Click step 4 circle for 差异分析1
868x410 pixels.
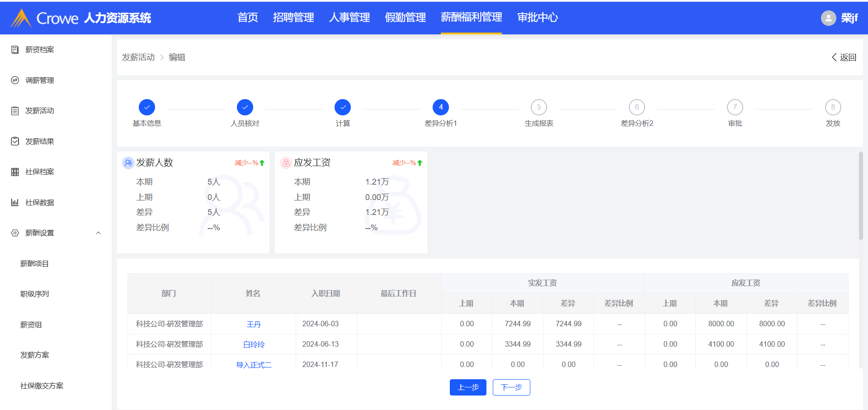441,107
